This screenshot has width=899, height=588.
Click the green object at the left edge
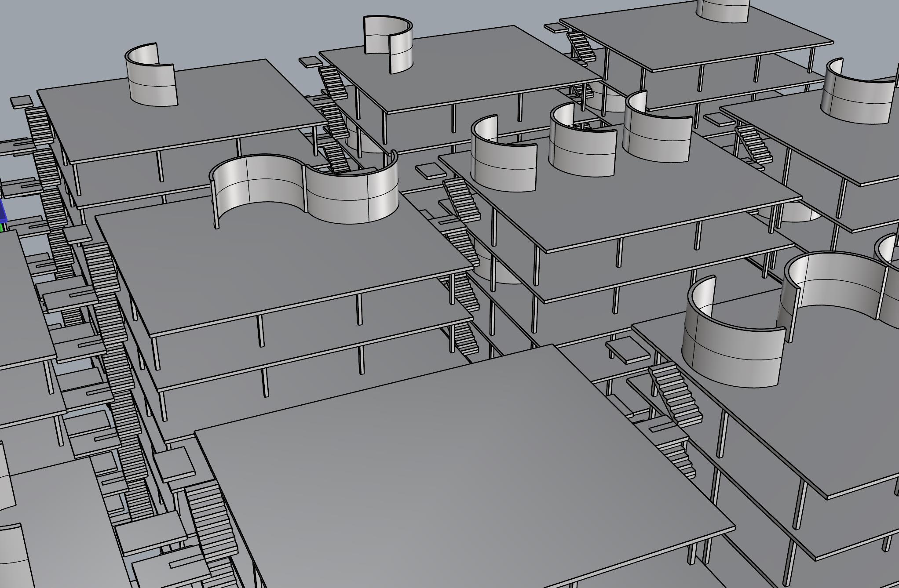tap(2, 228)
